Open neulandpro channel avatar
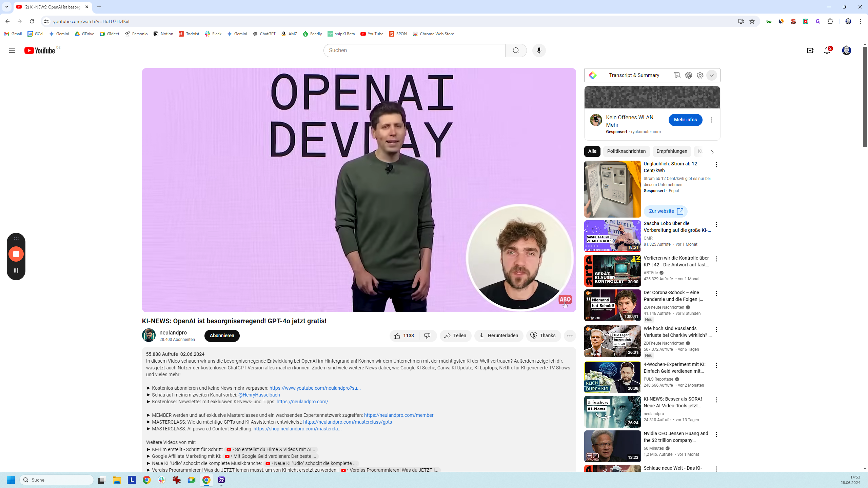Viewport: 868px width, 488px height. (149, 335)
